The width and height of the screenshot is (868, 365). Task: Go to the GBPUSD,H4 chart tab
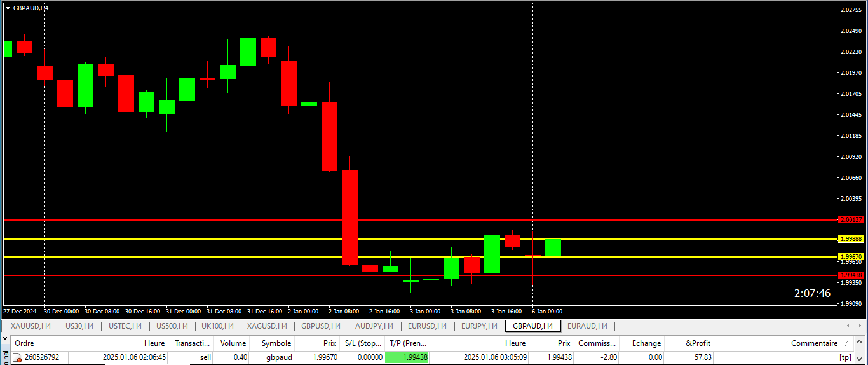click(x=321, y=326)
